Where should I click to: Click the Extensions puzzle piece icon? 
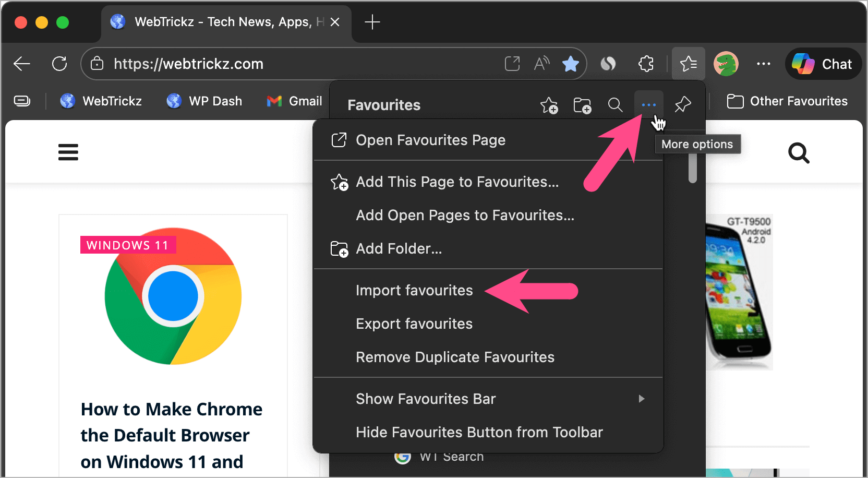(646, 64)
